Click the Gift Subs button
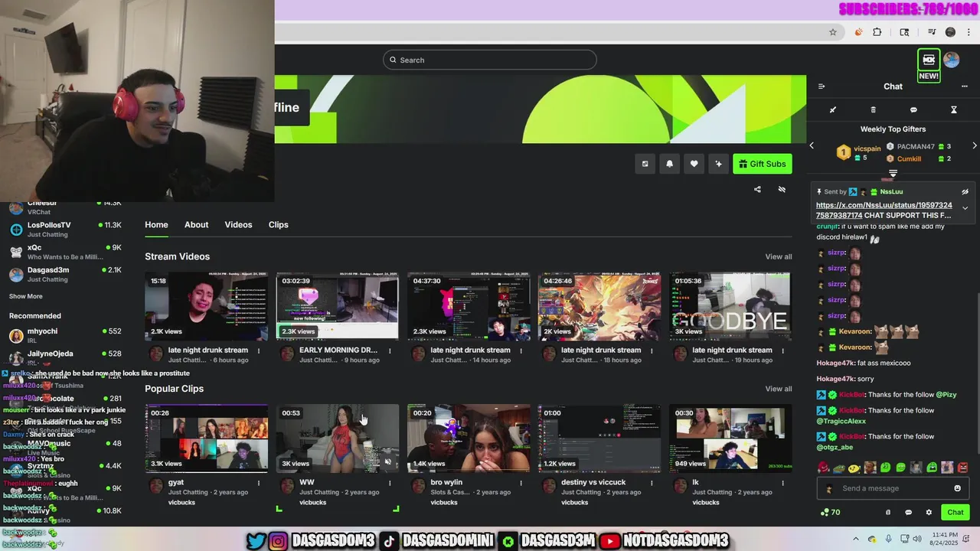The image size is (980, 551). tap(763, 164)
